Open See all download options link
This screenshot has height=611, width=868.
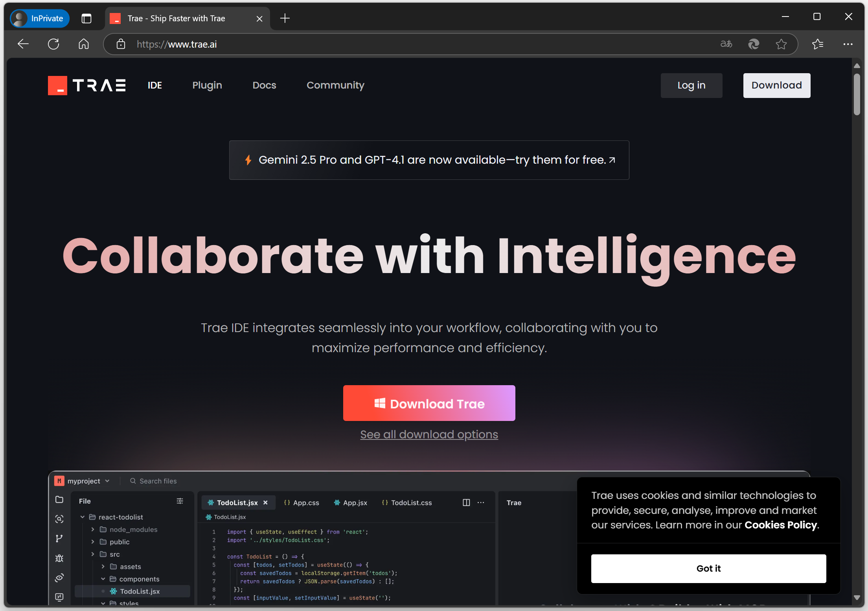pos(429,434)
